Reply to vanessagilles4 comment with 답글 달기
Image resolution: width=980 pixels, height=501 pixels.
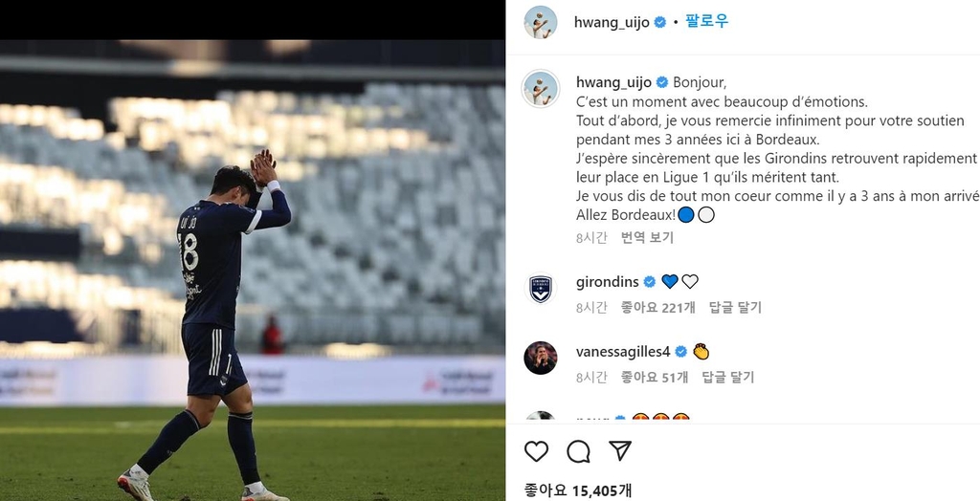(x=728, y=378)
